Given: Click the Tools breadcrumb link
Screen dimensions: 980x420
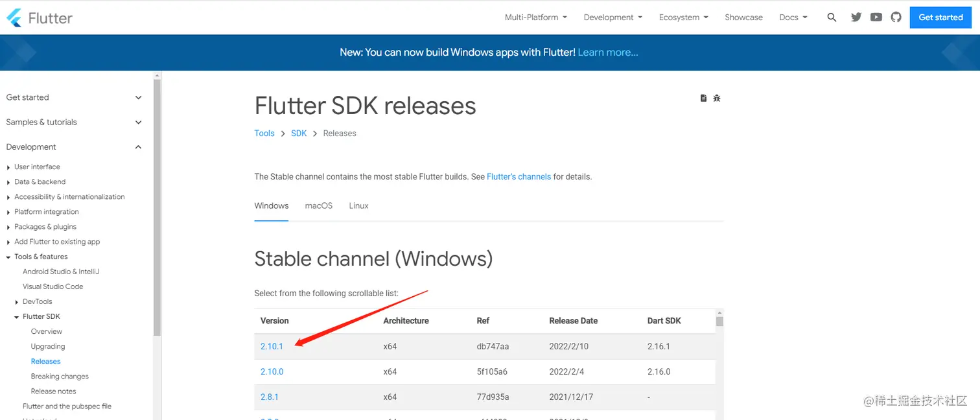Looking at the screenshot, I should click(264, 133).
